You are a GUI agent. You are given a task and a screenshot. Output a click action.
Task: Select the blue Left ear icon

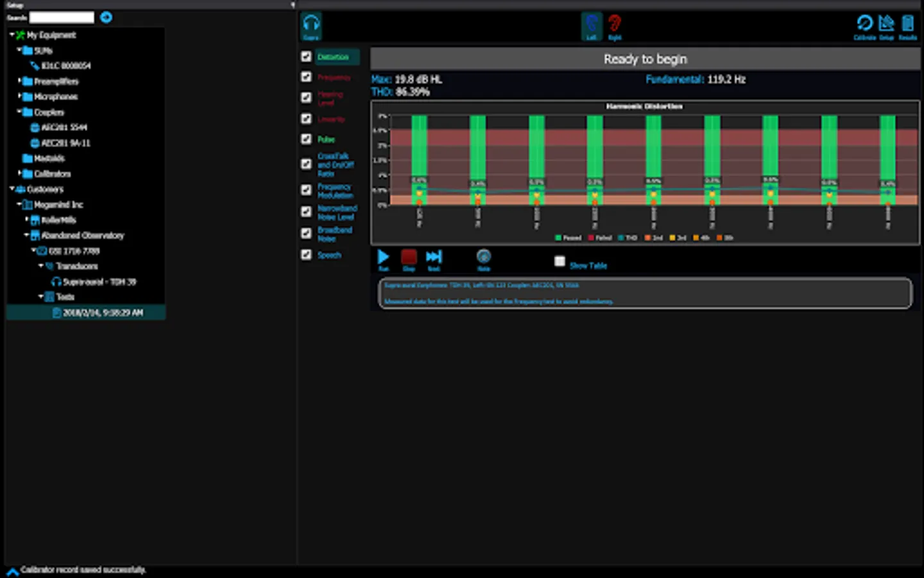point(592,26)
